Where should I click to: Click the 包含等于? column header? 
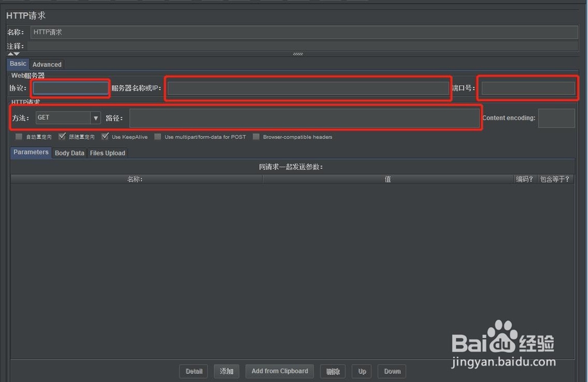pyautogui.click(x=556, y=179)
